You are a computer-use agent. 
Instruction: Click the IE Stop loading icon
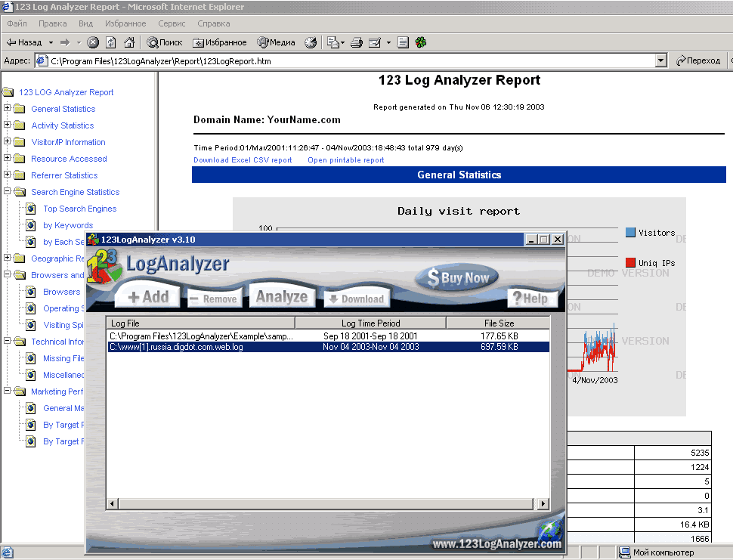tap(93, 43)
